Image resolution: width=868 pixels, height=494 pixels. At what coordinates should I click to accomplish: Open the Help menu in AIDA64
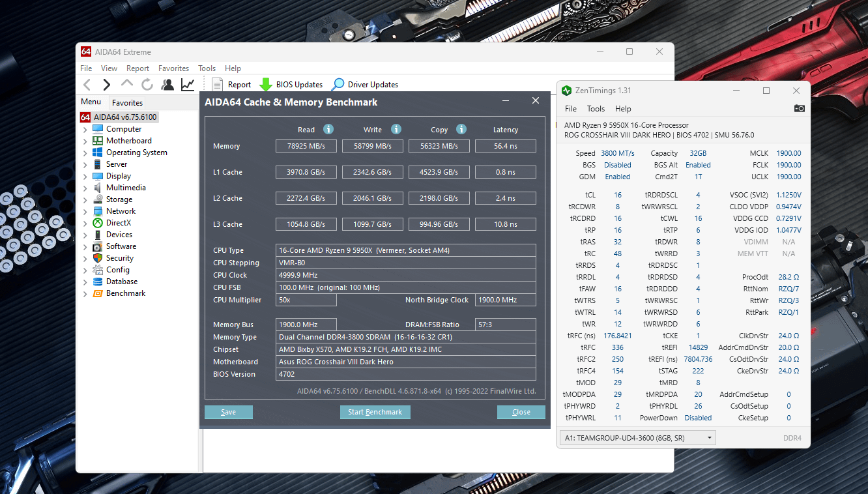click(233, 68)
